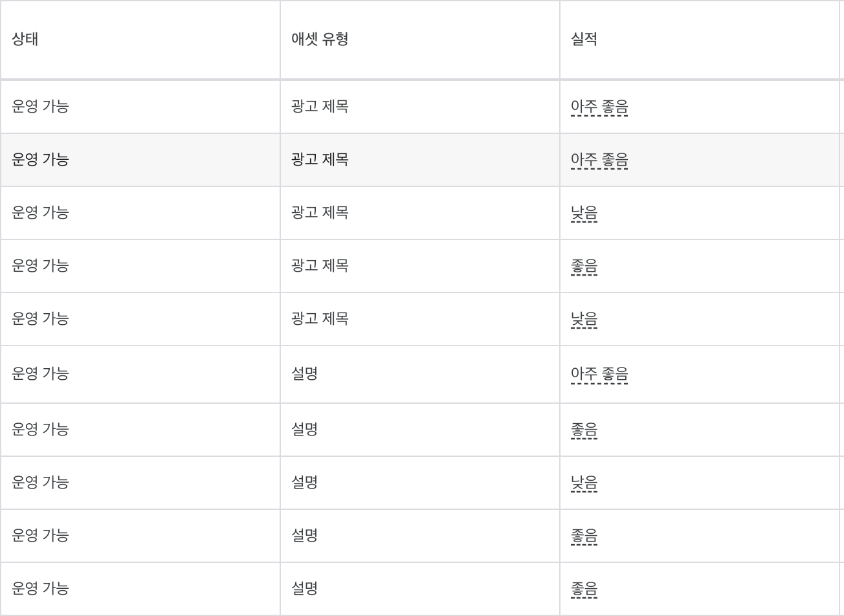Click the 애셋 유형 column header
Image resolution: width=844 pixels, height=616 pixels.
click(320, 39)
